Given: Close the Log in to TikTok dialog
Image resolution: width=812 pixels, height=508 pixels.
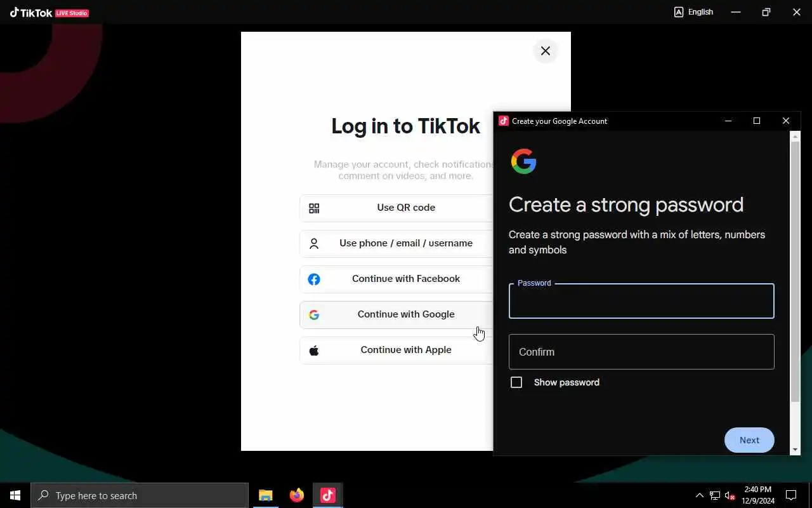Looking at the screenshot, I should 546,51.
